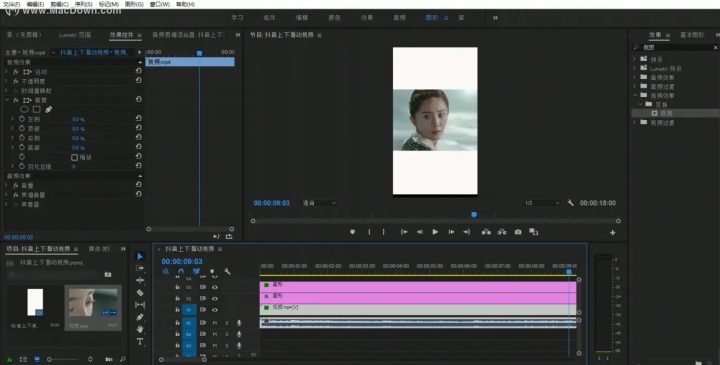The width and height of the screenshot is (720, 365).
Task: Reset the 左侧 (Left) crop parameter
Action: click(138, 118)
